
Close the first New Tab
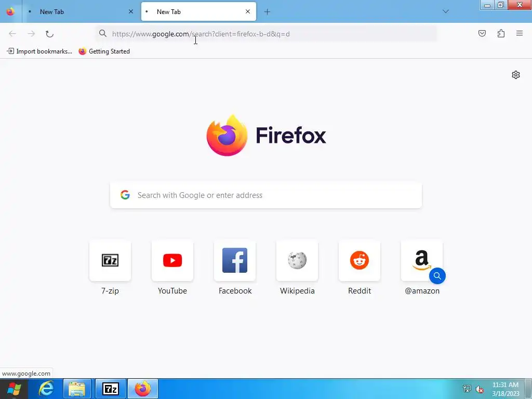[x=131, y=11]
